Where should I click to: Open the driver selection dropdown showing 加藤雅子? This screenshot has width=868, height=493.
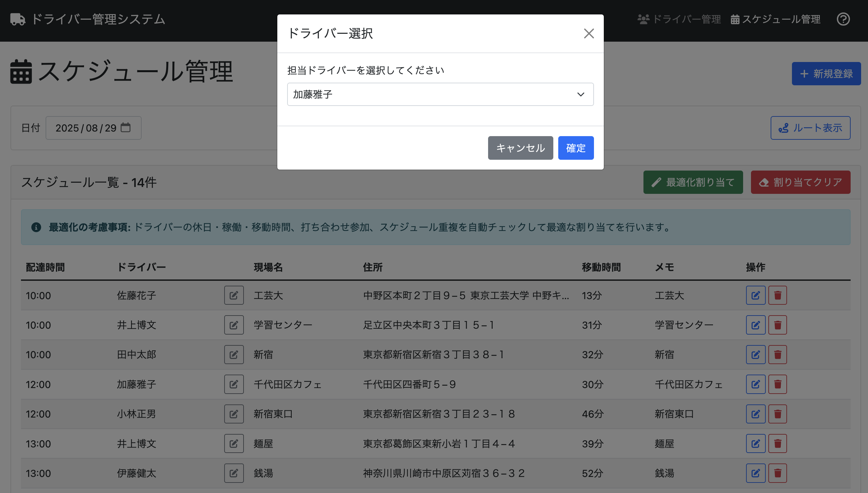coord(440,94)
